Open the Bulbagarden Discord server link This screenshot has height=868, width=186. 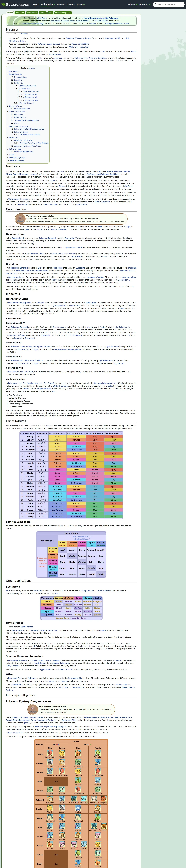116,24
